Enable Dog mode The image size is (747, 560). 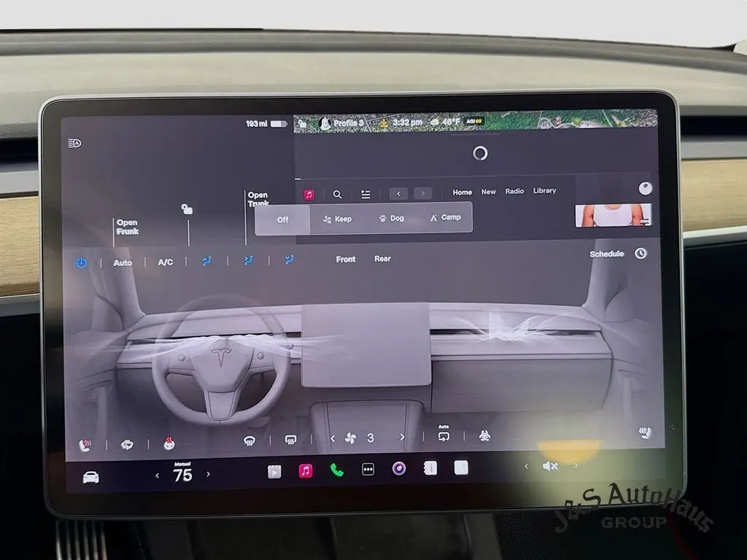(391, 218)
